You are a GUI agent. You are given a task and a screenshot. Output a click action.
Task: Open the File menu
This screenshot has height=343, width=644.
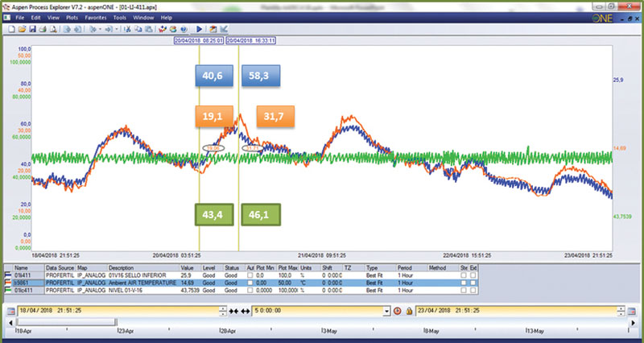19,18
